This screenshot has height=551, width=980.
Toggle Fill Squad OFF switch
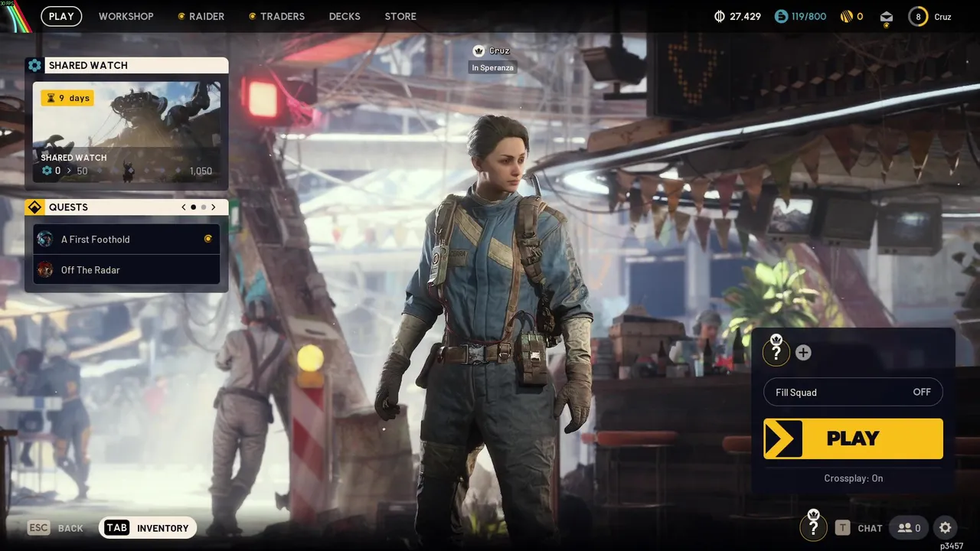(x=853, y=392)
